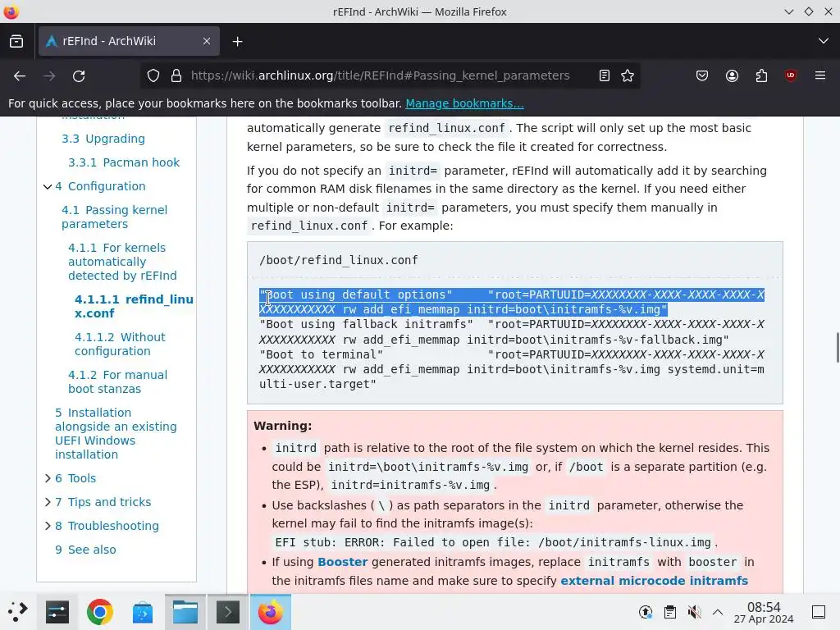840x630 pixels.
Task: Open Firefox account menu
Action: (x=732, y=76)
